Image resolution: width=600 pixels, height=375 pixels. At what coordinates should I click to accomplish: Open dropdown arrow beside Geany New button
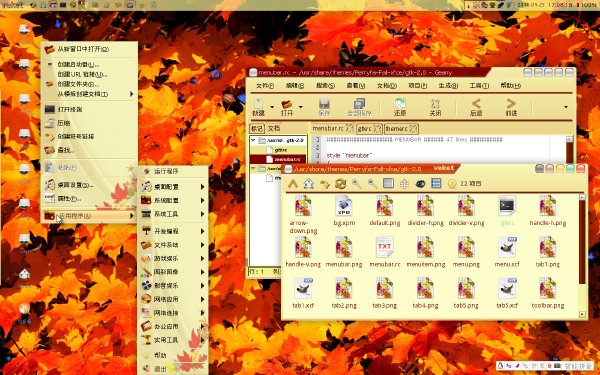(x=272, y=106)
